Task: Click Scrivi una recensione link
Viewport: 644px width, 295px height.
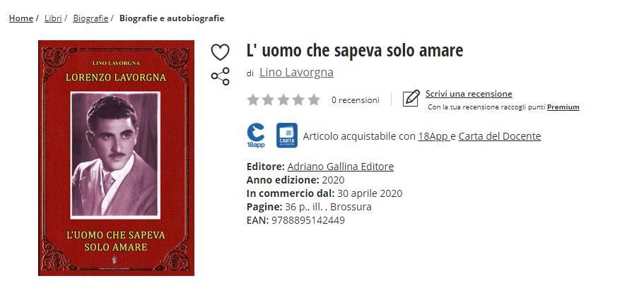Action: (x=469, y=94)
